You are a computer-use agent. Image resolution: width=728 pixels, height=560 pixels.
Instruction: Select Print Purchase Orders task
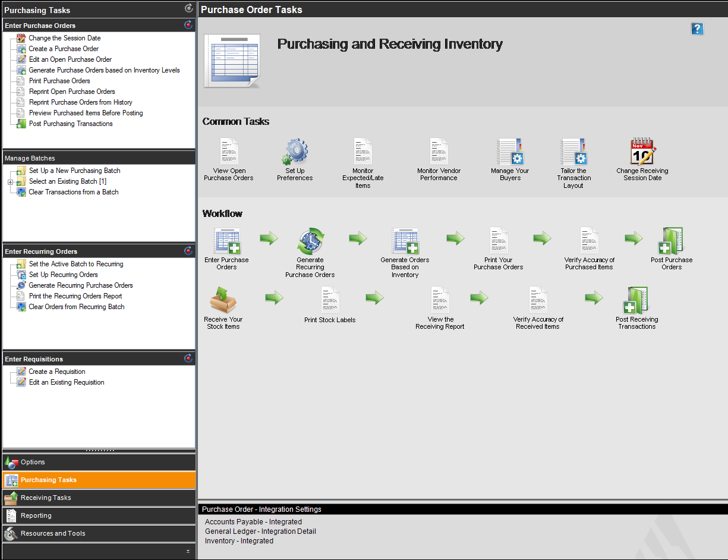[59, 81]
